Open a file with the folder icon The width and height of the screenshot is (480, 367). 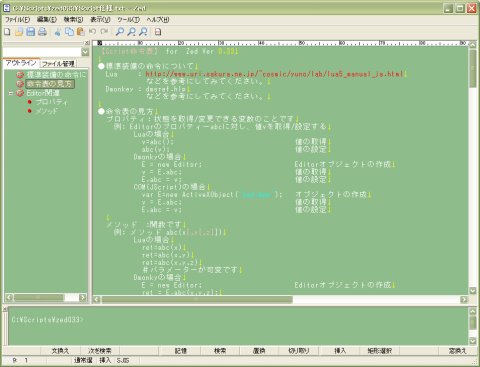pyautogui.click(x=19, y=32)
